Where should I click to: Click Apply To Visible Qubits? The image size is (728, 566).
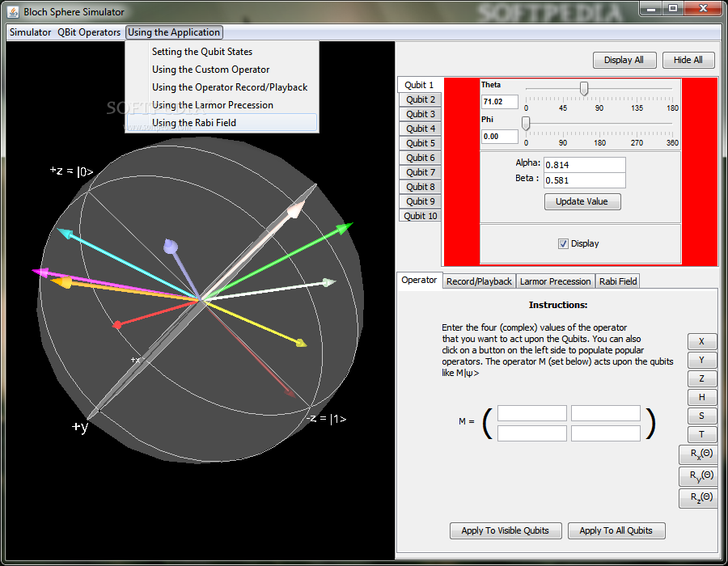tap(506, 530)
